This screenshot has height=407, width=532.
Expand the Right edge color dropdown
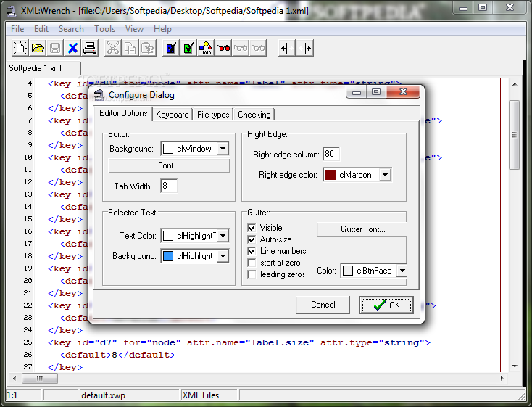pos(385,175)
